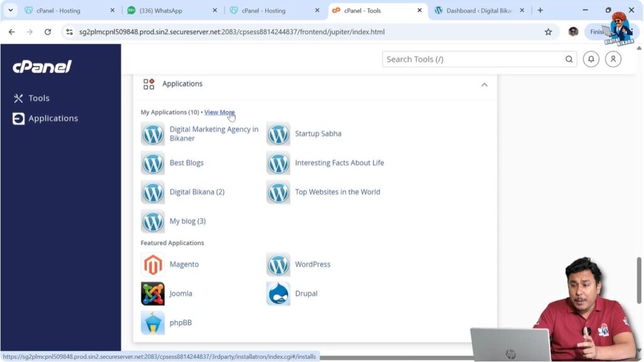
Task: Open Tools in the sidebar
Action: pyautogui.click(x=38, y=98)
